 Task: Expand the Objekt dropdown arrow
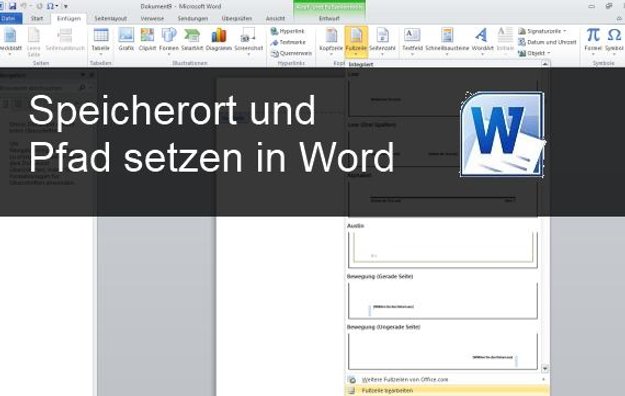[549, 53]
